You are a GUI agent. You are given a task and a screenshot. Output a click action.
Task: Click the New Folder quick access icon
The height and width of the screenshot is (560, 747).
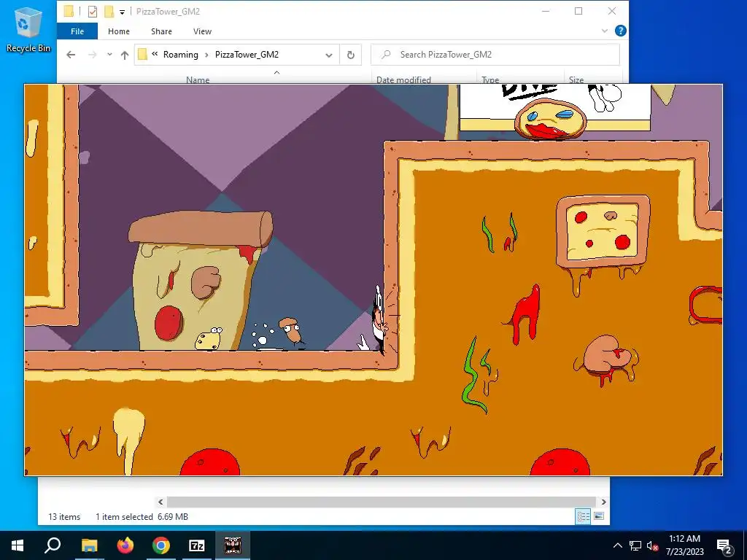[x=109, y=11]
